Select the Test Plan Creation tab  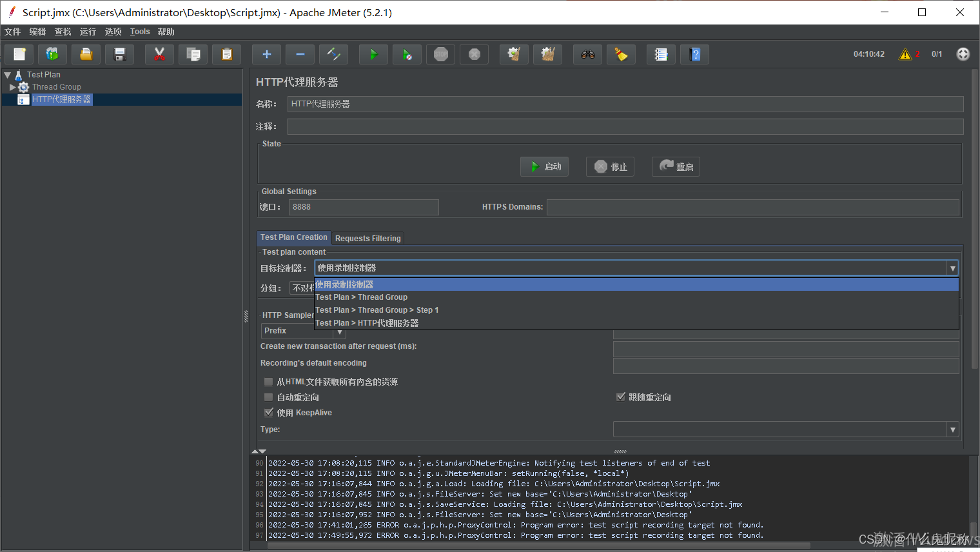click(x=294, y=237)
